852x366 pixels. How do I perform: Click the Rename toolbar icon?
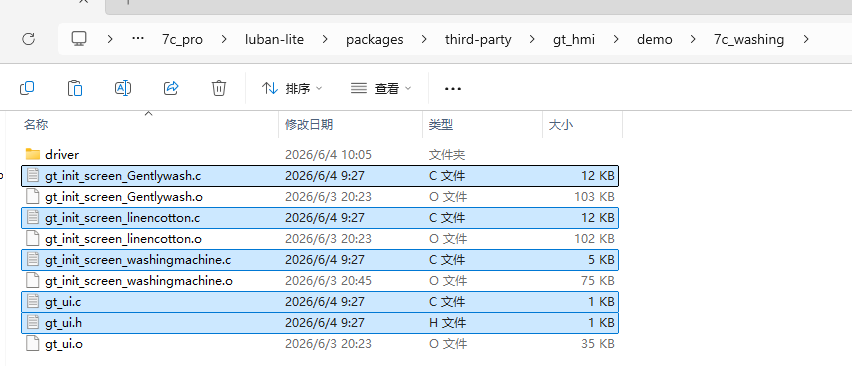123,88
